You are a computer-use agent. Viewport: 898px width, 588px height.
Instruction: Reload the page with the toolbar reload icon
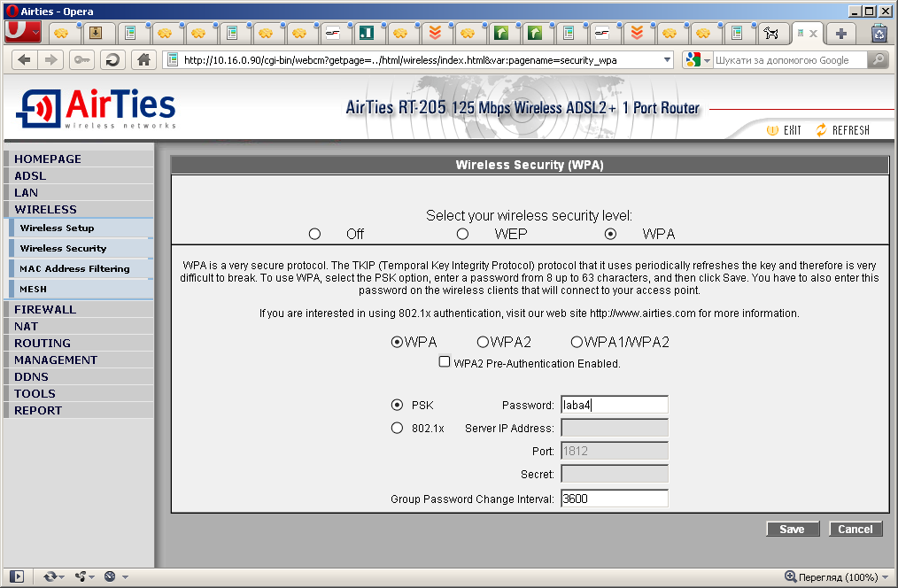112,59
